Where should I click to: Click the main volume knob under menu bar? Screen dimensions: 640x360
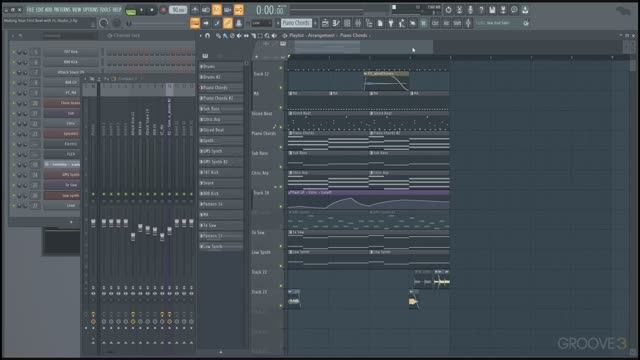pyautogui.click(x=104, y=23)
